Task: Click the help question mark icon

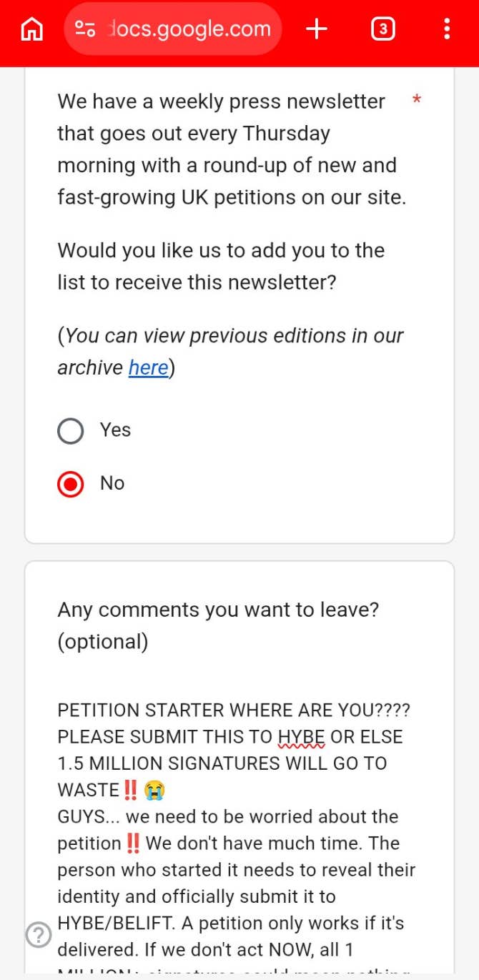Action: coord(39,935)
